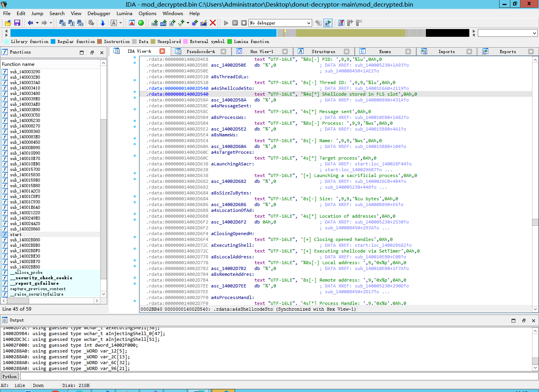Click the Python console language button
This screenshot has width=539, height=392.
click(x=10, y=377)
